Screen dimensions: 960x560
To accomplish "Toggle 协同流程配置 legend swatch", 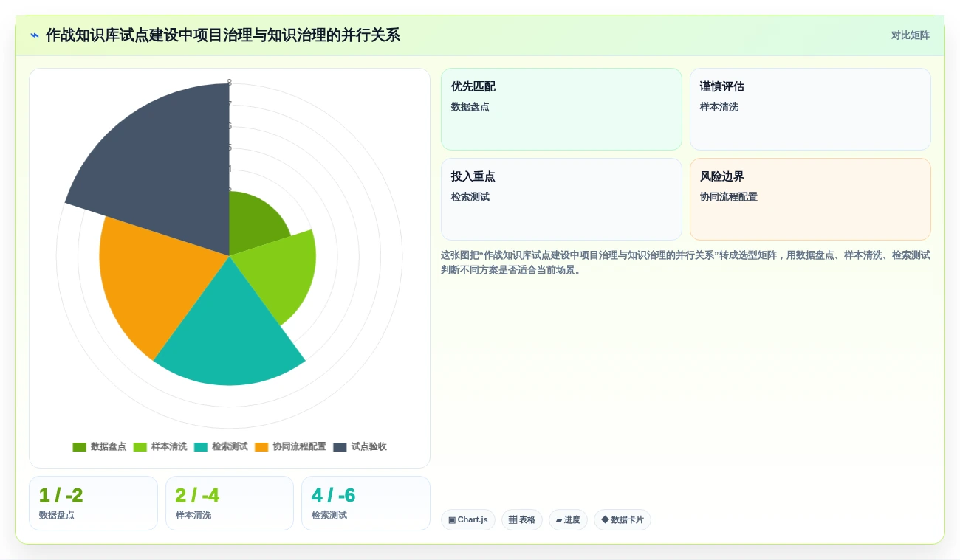I will pyautogui.click(x=261, y=447).
